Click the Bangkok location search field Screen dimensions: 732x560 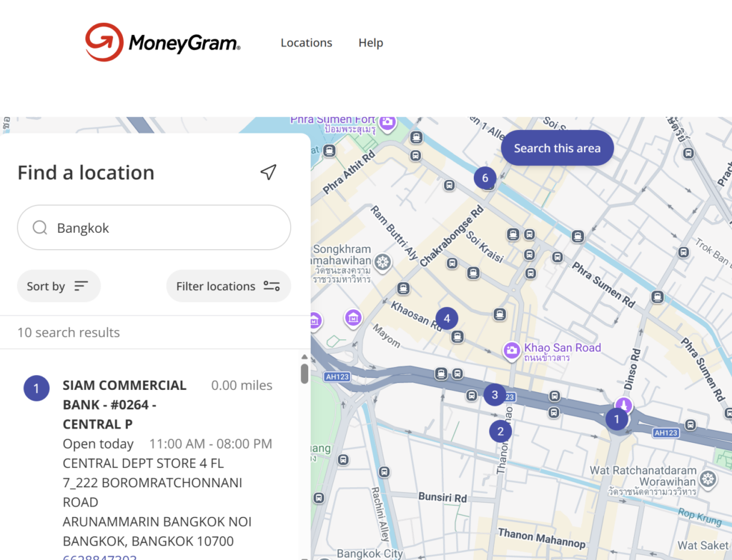coord(164,228)
